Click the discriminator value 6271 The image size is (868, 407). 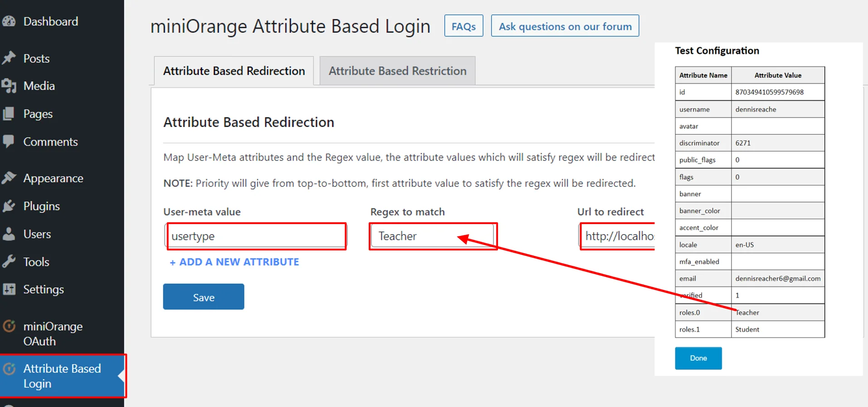743,143
